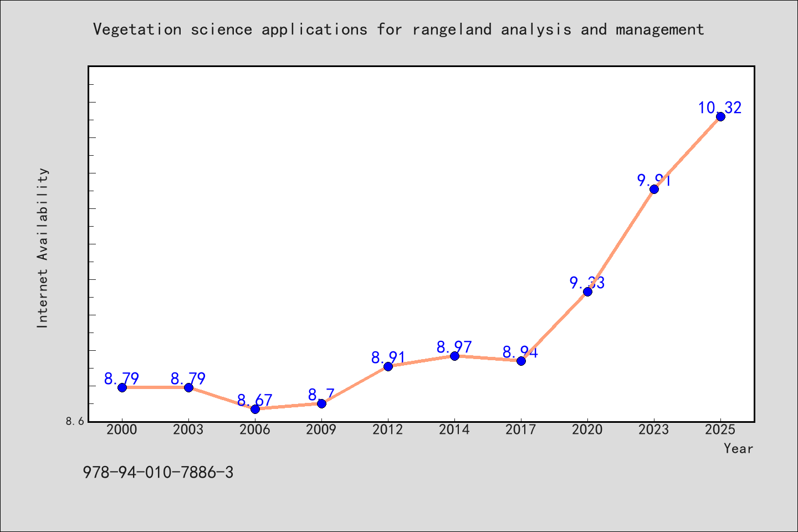The width and height of the screenshot is (798, 532).
Task: Click the x-axis tick label 2025
Action: [720, 430]
